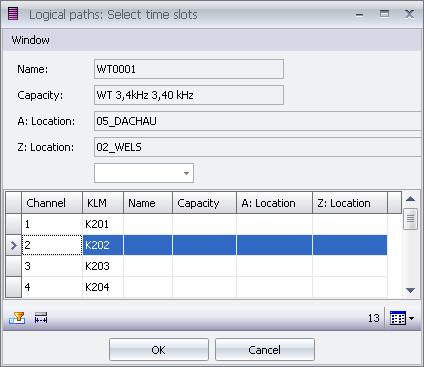Close the Select time slots window

pyautogui.click(x=409, y=14)
